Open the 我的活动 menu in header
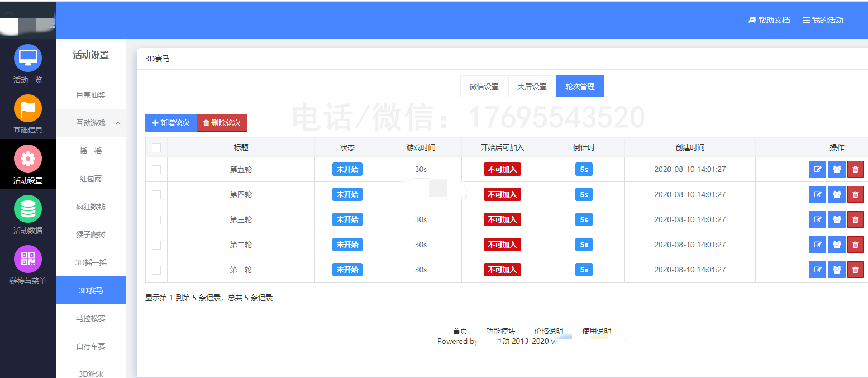The image size is (868, 378). 823,20
